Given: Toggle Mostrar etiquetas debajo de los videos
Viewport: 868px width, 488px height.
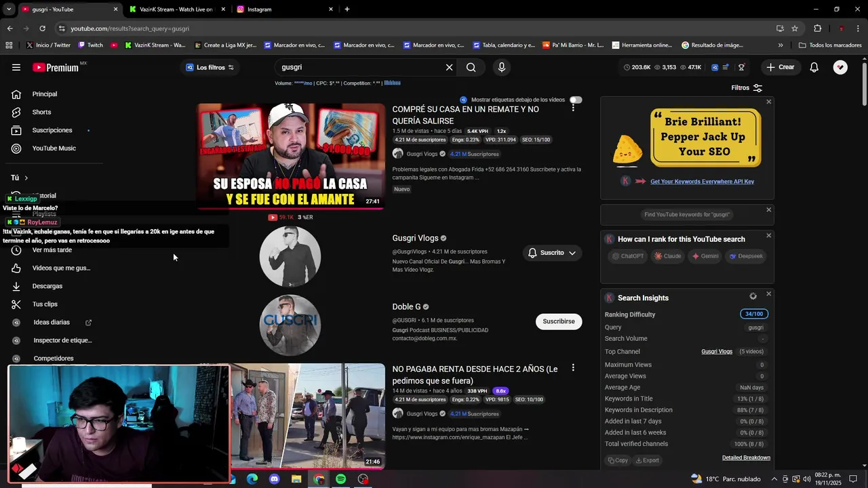Looking at the screenshot, I should (x=576, y=100).
